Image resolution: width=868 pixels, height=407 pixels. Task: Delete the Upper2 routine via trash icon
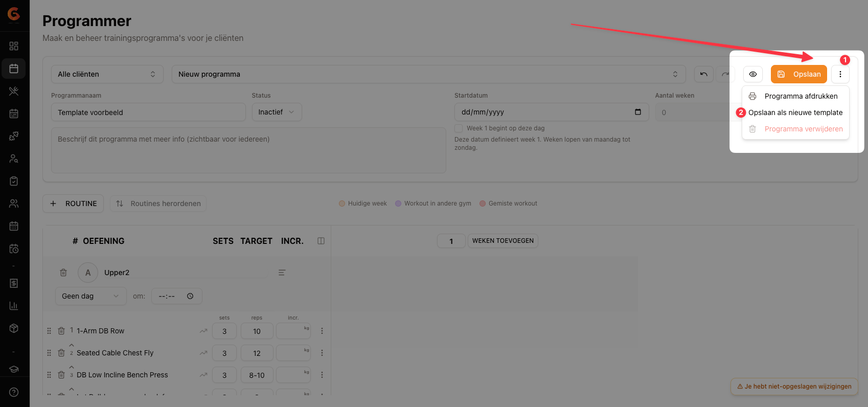point(63,273)
